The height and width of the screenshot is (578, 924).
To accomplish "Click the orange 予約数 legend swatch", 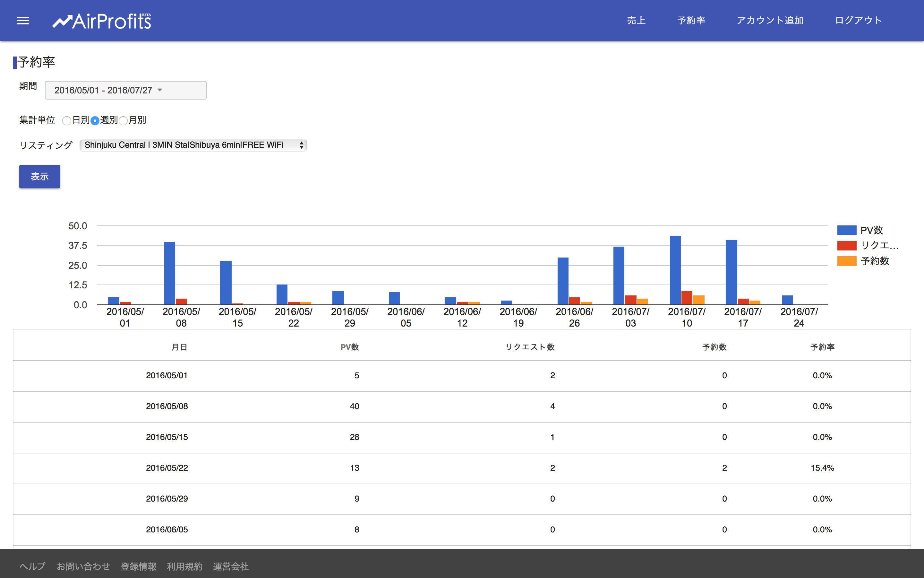I will 846,261.
